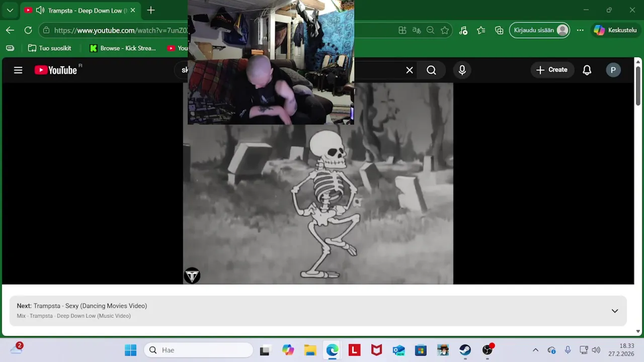Open a new browser tab
This screenshot has height=362, width=644.
(x=150, y=10)
